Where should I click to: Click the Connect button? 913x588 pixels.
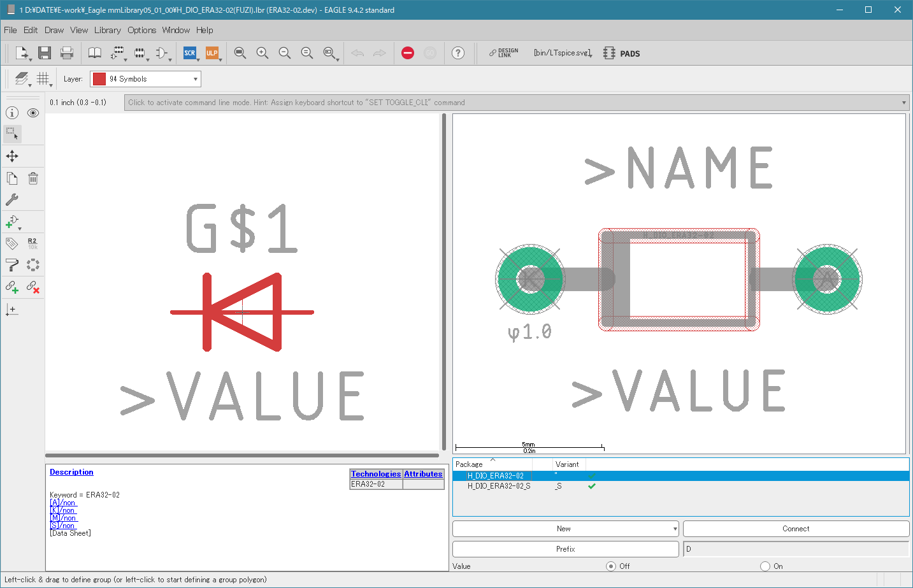click(x=796, y=529)
